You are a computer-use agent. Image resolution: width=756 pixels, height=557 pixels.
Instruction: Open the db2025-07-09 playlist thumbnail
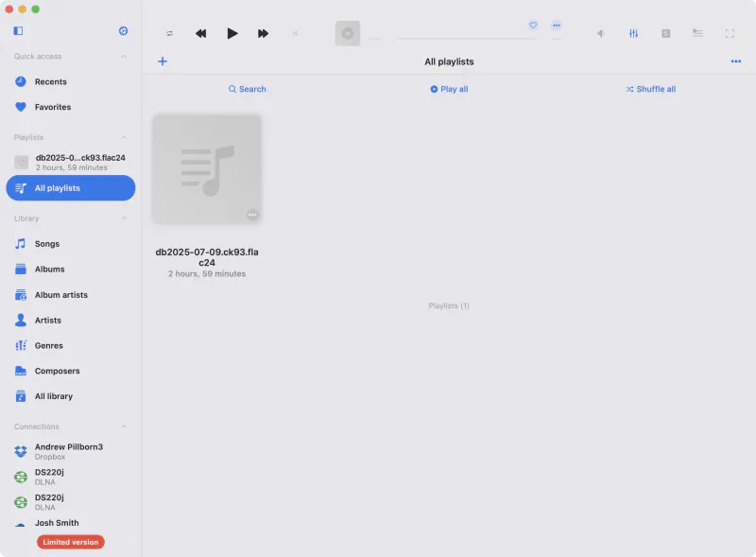[x=207, y=169]
